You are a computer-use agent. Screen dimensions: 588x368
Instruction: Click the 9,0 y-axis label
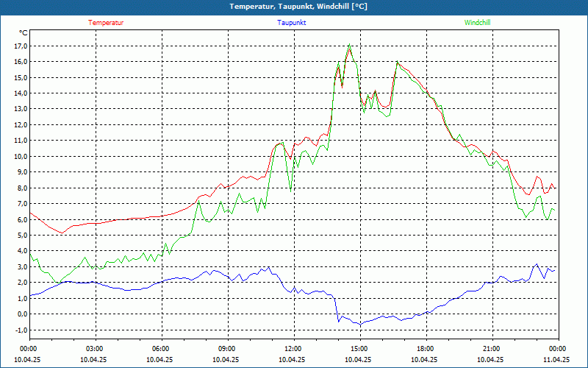[22, 172]
